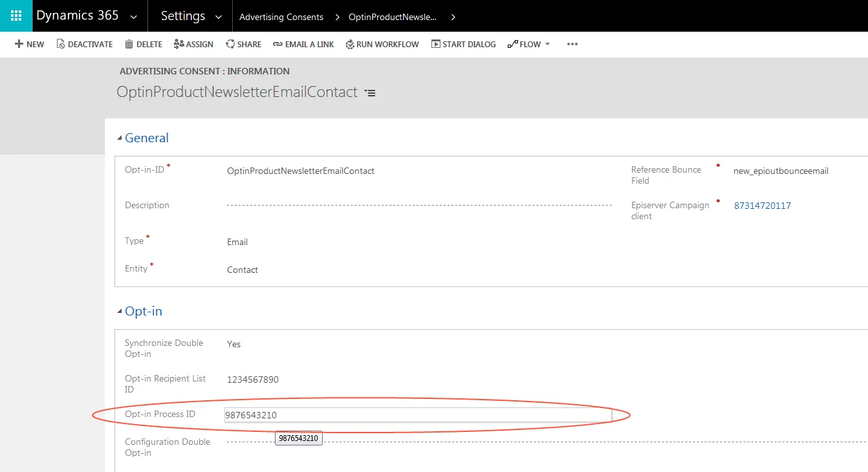Click the new_epioutbounceemail field value
The image size is (868, 472).
781,171
